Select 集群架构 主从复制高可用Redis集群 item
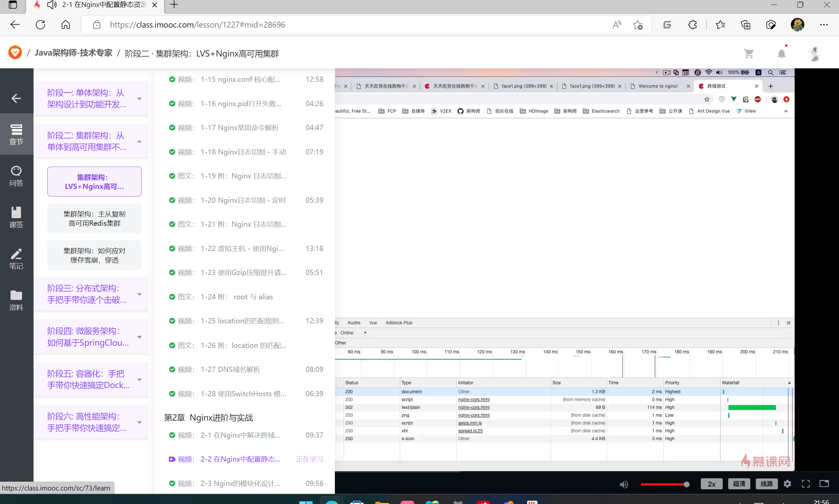Viewport: 839px width, 504px height. click(x=94, y=218)
